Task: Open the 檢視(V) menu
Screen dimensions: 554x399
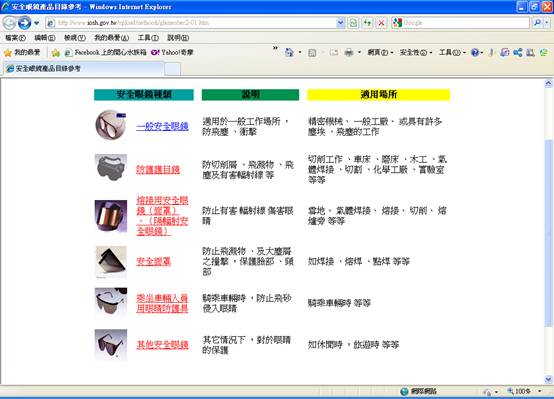Action: (75, 38)
